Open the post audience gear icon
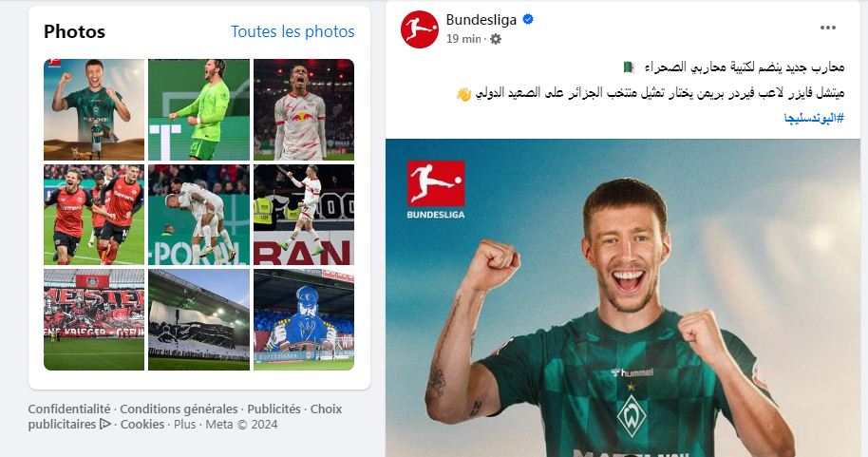Viewport: 868px width, 457px height. point(496,39)
